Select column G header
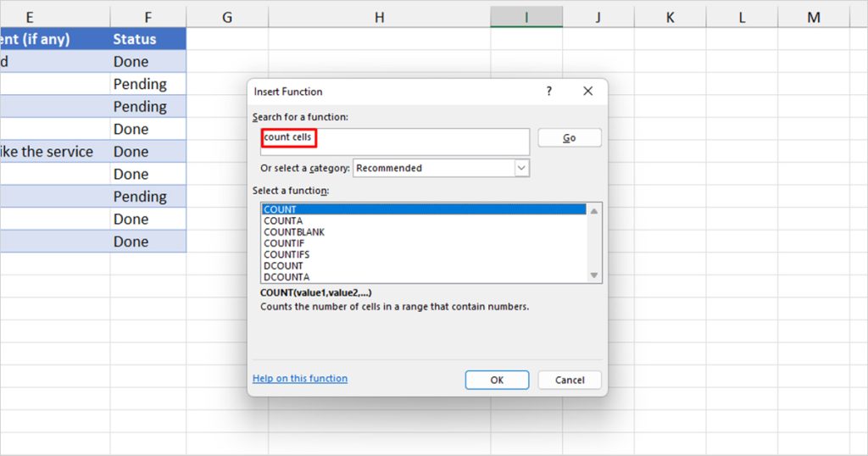868x456 pixels. point(227,17)
